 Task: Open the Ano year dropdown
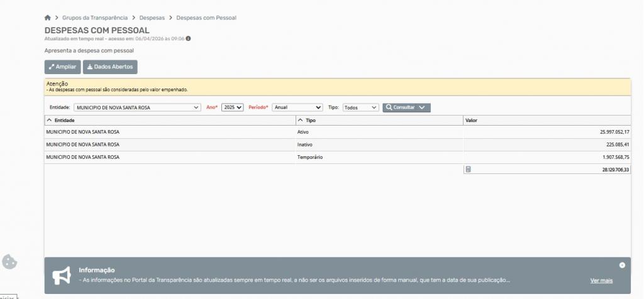click(232, 107)
